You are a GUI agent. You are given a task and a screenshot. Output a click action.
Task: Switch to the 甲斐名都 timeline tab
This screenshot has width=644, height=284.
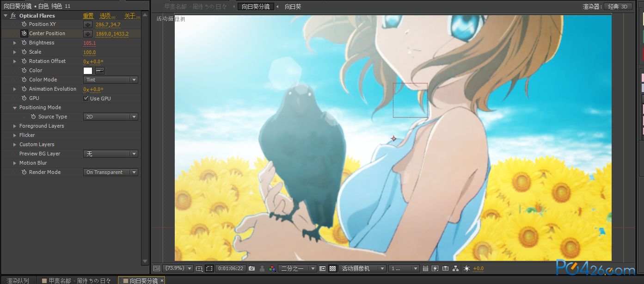coord(76,281)
